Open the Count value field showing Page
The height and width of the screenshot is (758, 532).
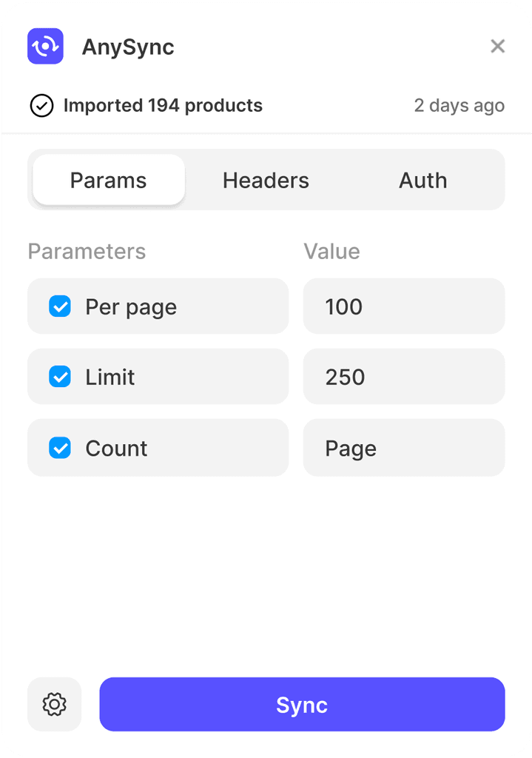[404, 448]
